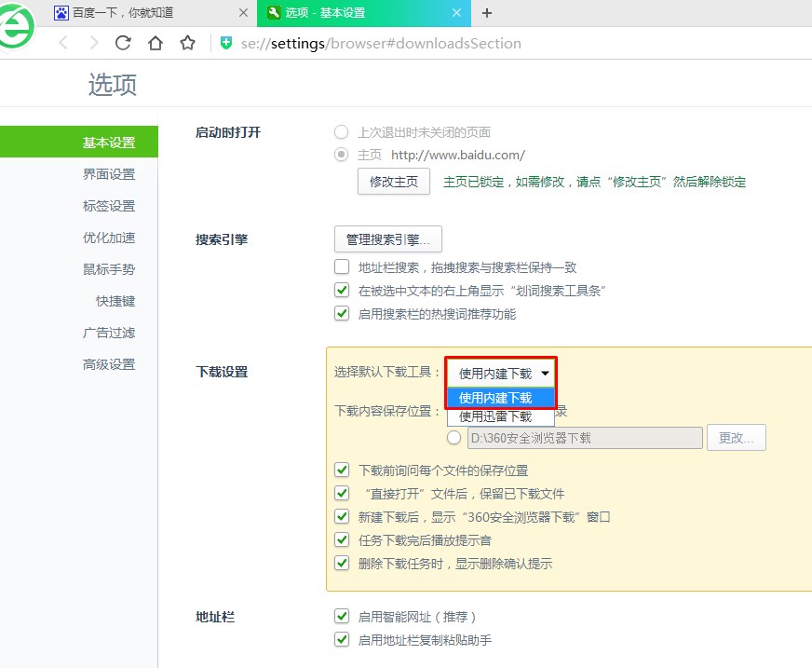Click the Baidu paw favicon on first tab
Image resolution: width=812 pixels, height=668 pixels.
coord(61,13)
